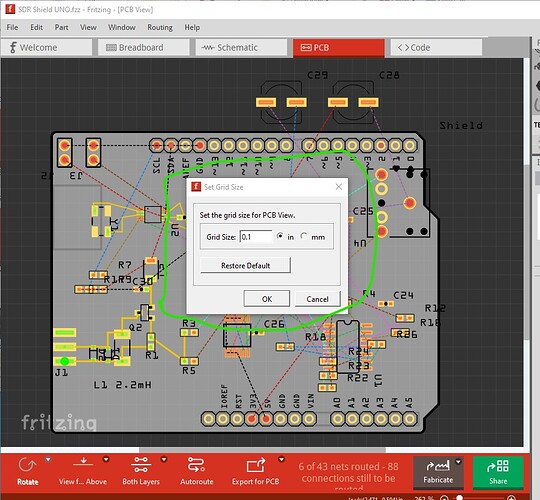The width and height of the screenshot is (540, 500).
Task: Open the File menu
Action: click(x=12, y=27)
